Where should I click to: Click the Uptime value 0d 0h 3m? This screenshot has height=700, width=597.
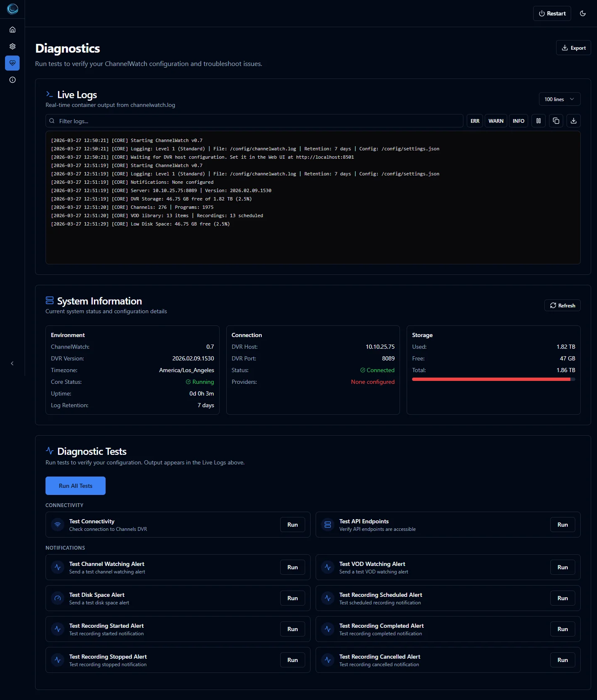202,393
